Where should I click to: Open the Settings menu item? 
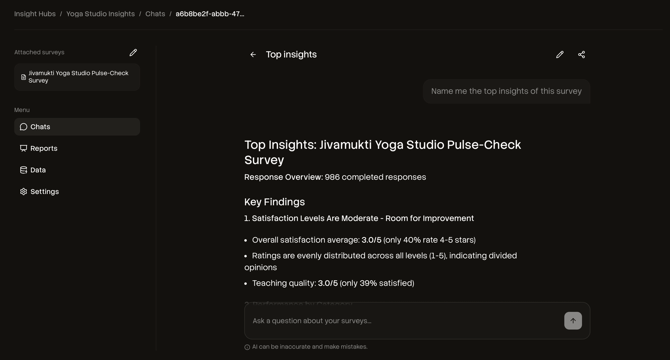pos(77,192)
